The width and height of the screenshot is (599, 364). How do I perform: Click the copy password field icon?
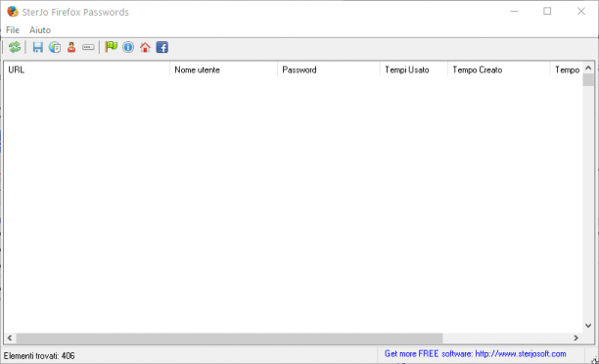pyautogui.click(x=88, y=47)
